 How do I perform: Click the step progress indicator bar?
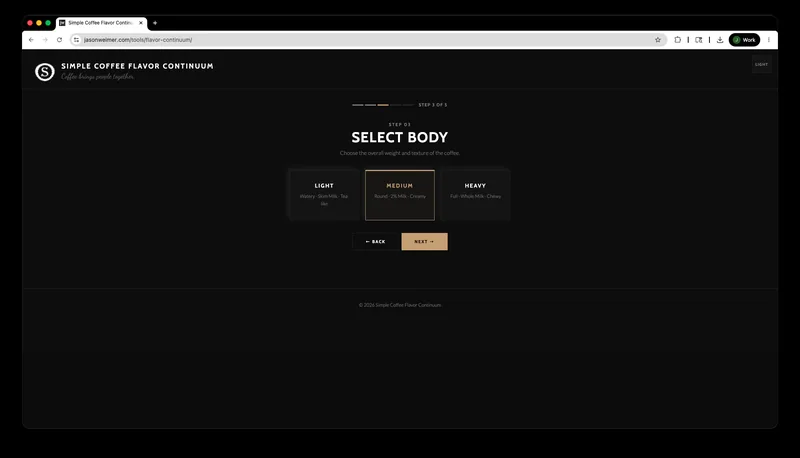383,105
